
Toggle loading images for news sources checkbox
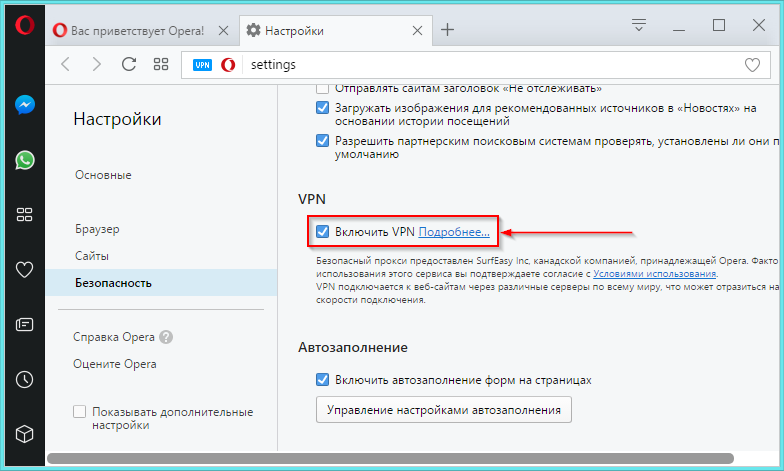[x=322, y=108]
